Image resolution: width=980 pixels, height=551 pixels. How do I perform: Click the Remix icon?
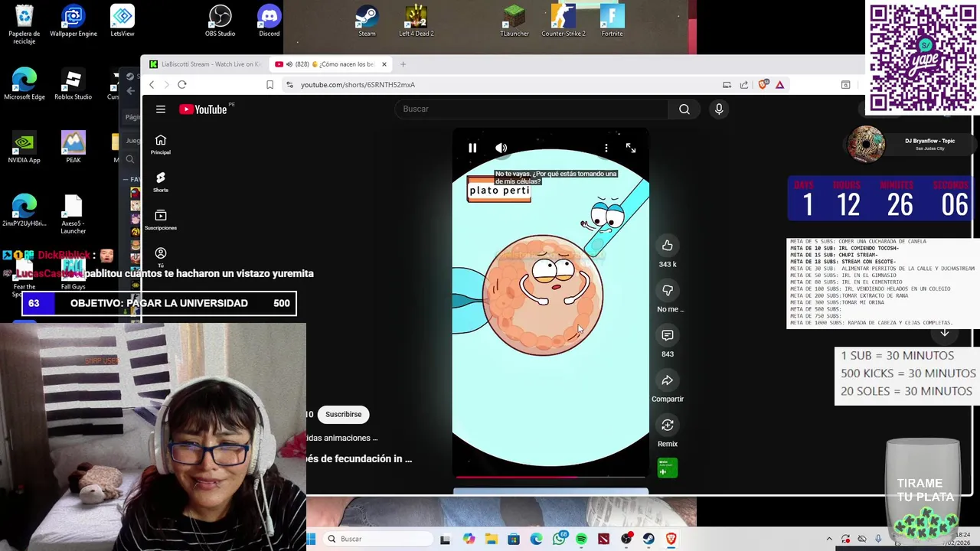[x=668, y=425]
